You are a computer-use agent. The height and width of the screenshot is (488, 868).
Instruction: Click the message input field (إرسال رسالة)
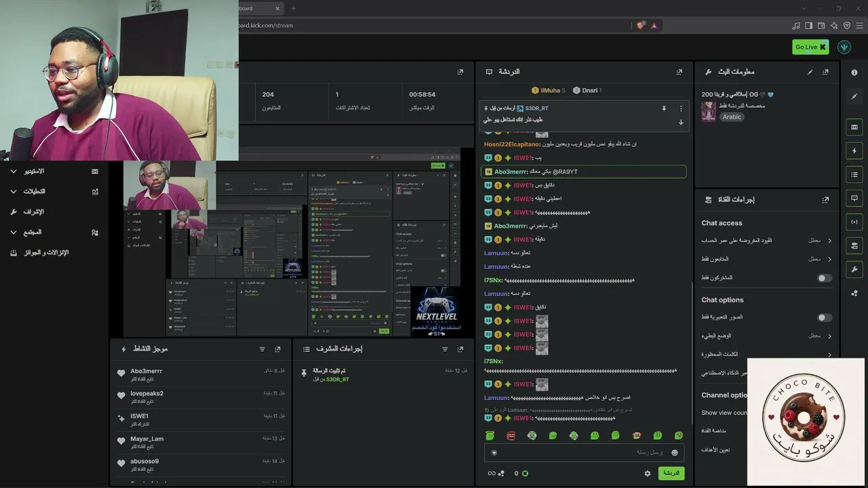point(583,453)
